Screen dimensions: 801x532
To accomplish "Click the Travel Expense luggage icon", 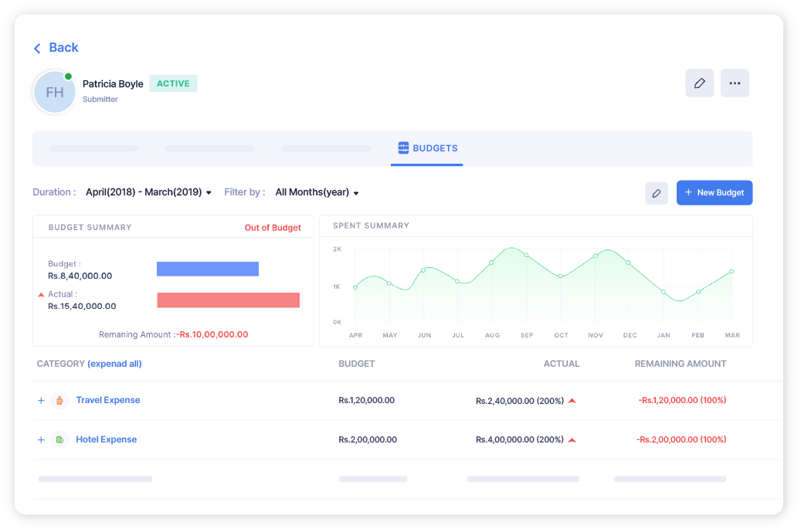I will 60,400.
